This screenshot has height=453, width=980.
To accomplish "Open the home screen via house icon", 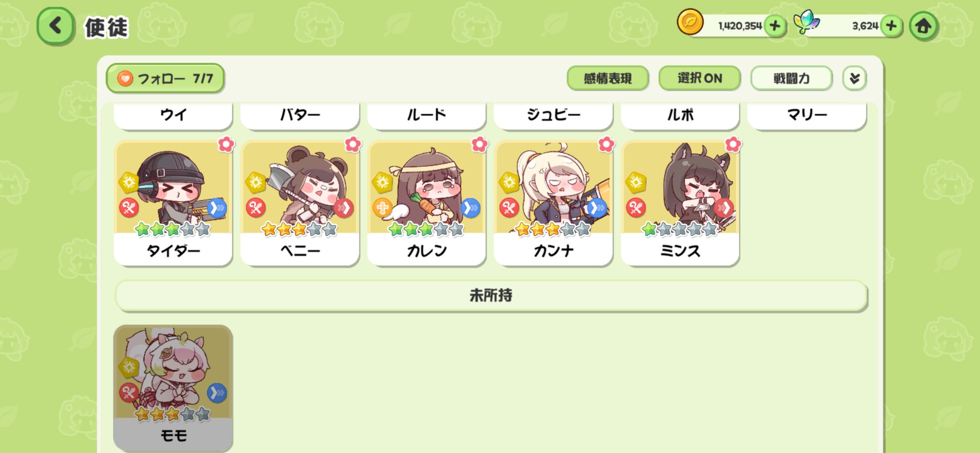I will pyautogui.click(x=923, y=26).
